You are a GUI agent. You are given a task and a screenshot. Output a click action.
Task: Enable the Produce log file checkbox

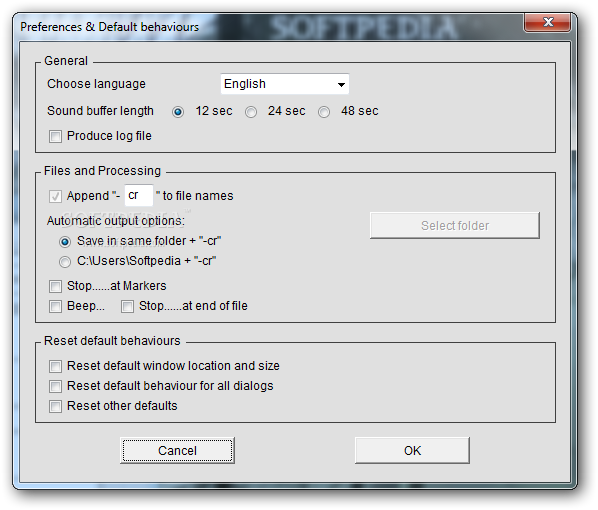point(55,137)
